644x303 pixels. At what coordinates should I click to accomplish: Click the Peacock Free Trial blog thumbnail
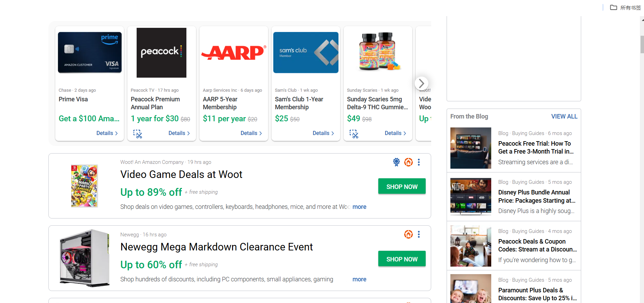pyautogui.click(x=471, y=148)
